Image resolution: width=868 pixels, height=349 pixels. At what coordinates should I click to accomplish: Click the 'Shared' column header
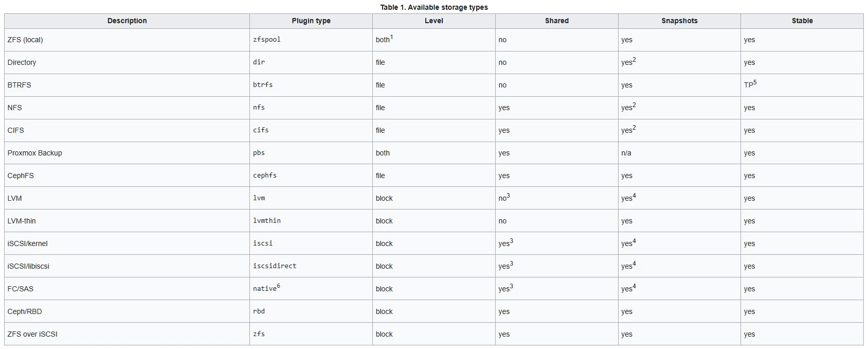[557, 21]
